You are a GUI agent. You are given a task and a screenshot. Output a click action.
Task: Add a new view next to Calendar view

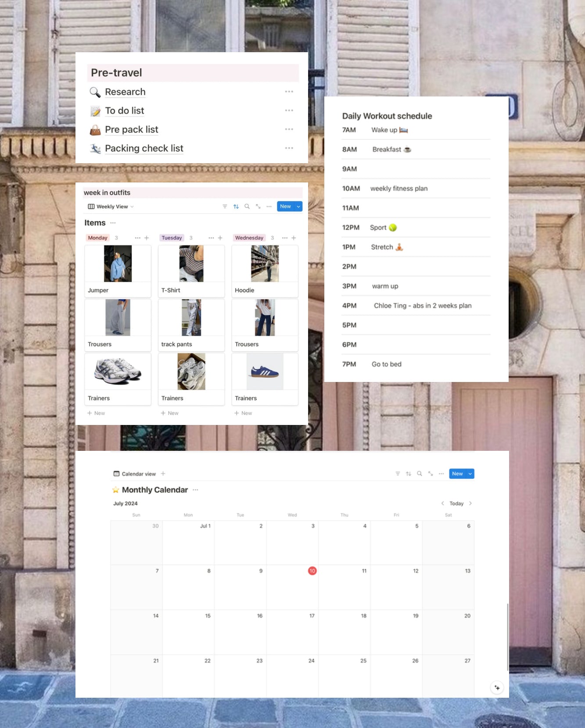pyautogui.click(x=163, y=474)
